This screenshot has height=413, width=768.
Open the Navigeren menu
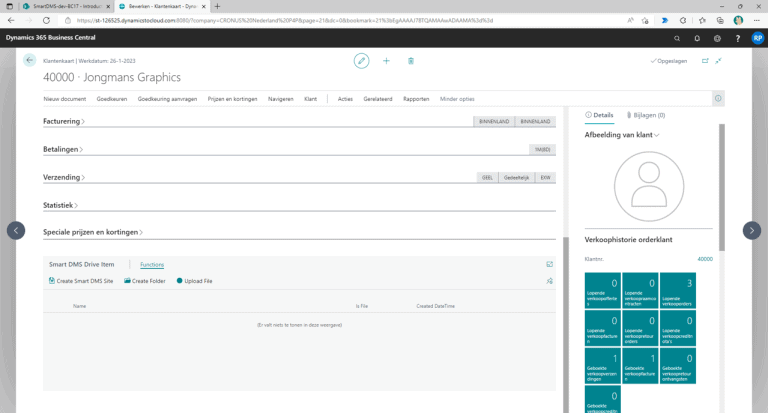click(x=281, y=99)
